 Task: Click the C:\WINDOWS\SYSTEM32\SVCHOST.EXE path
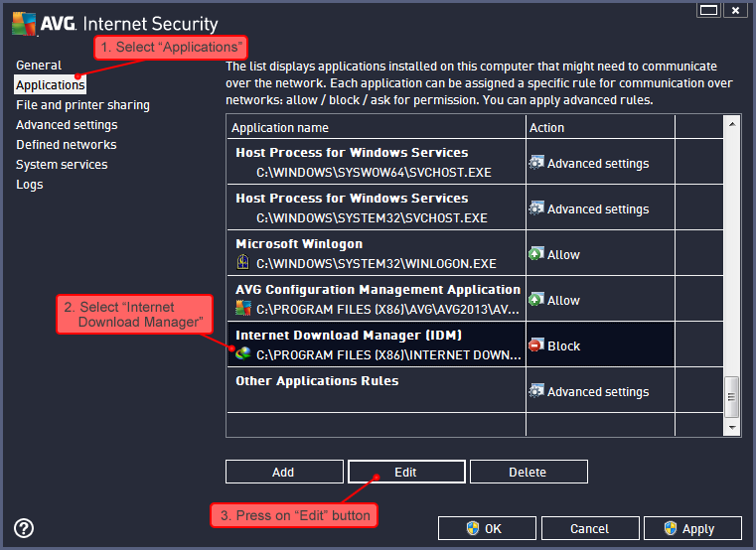(x=372, y=218)
